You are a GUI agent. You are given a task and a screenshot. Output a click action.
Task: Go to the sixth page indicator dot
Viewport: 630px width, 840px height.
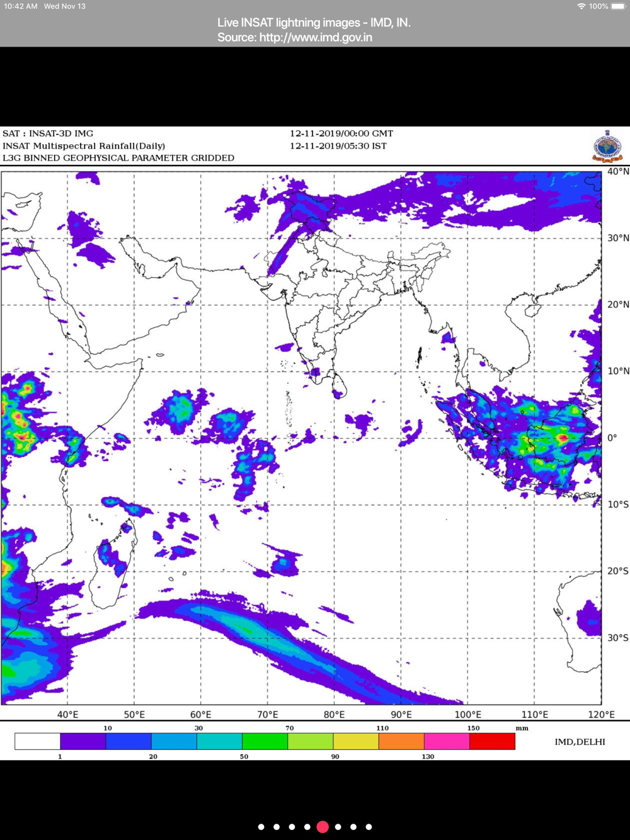pyautogui.click(x=338, y=827)
